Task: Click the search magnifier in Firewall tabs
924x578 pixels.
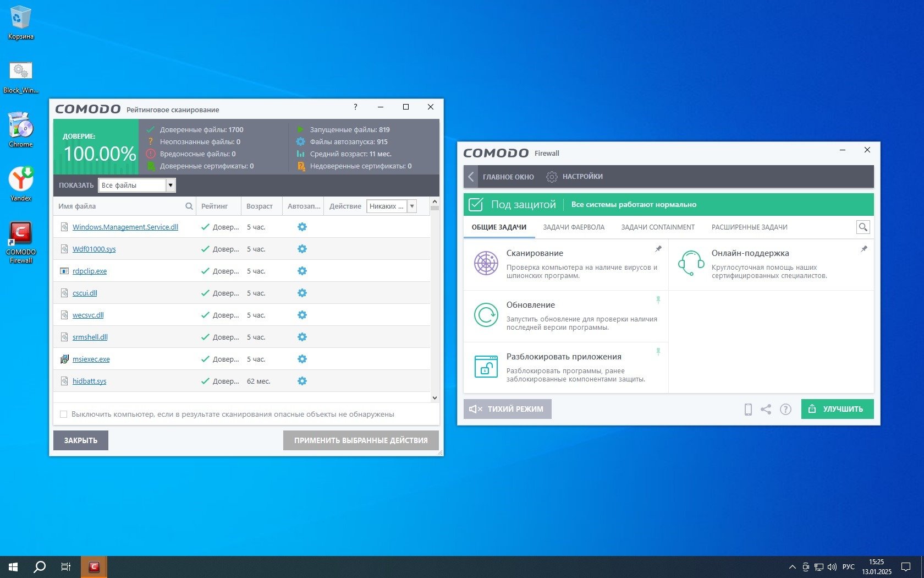Action: tap(863, 227)
